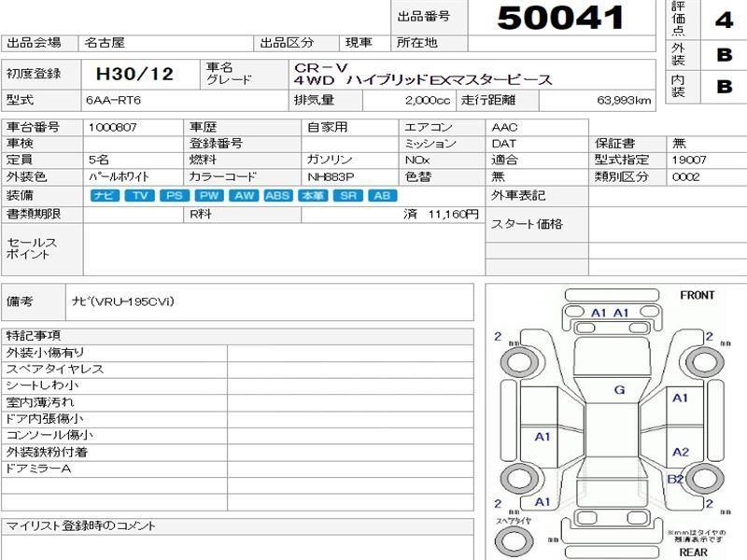Select the air conditioner value AAC
The image size is (747, 560).
pyautogui.click(x=504, y=128)
